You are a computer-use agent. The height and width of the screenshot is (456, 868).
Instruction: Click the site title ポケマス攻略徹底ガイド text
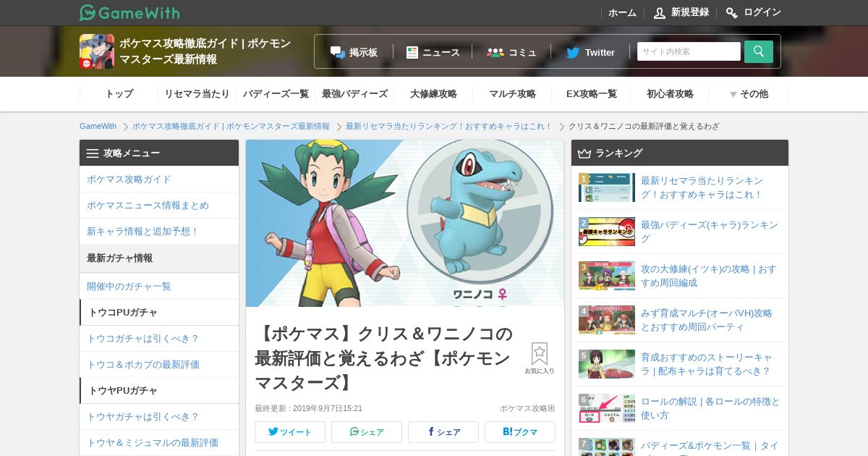tap(205, 51)
